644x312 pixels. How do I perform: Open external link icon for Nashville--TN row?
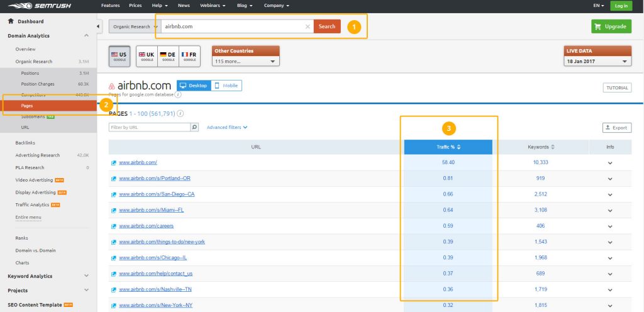click(x=114, y=290)
